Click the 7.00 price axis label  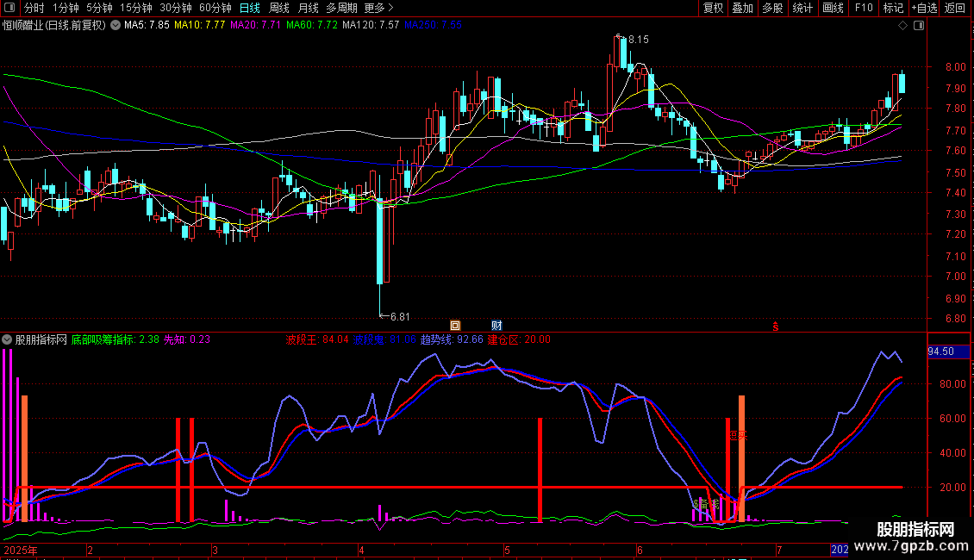coord(955,277)
